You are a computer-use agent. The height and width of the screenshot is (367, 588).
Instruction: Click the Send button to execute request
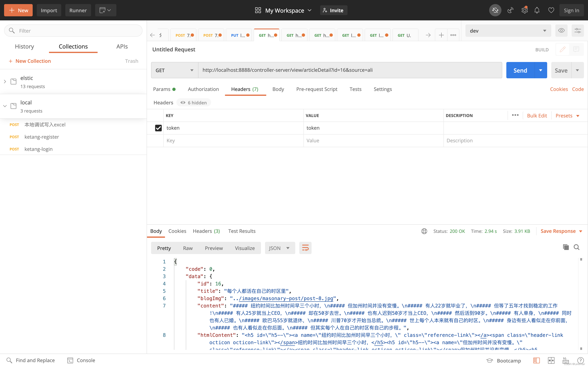520,70
